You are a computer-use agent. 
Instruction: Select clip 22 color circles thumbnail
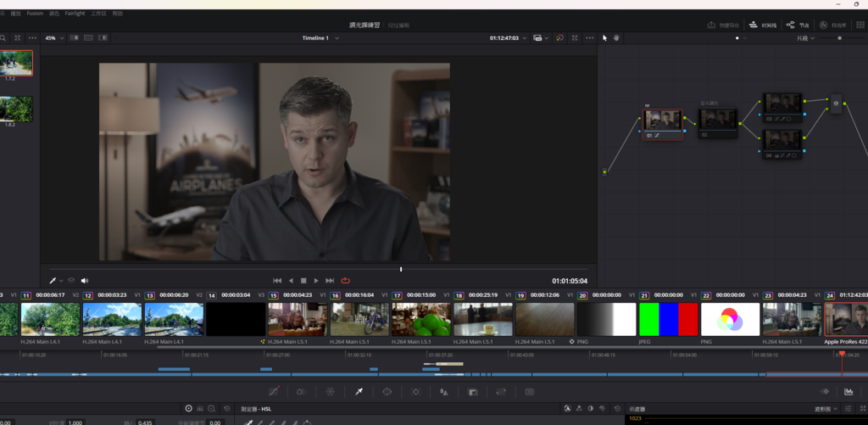[730, 319]
